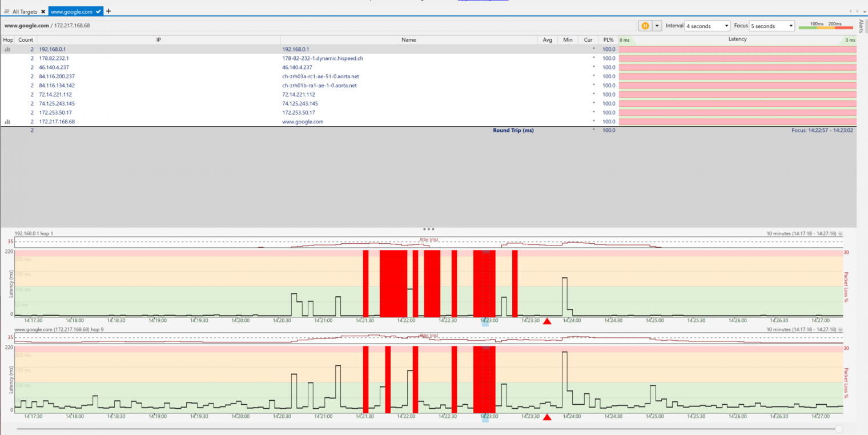Open the Focus dropdown showing 5 seconds
The height and width of the screenshot is (435, 868).
click(x=771, y=26)
